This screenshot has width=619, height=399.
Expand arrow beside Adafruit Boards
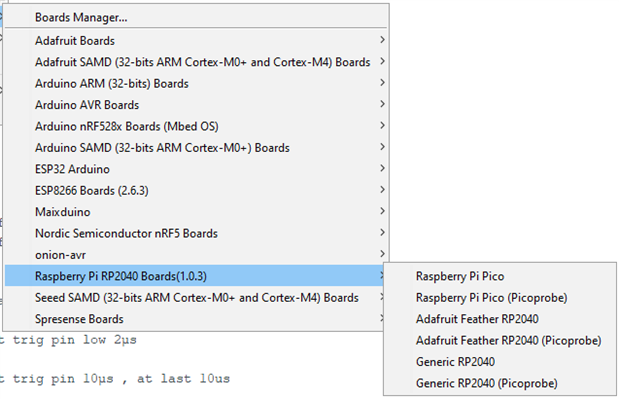[382, 39]
